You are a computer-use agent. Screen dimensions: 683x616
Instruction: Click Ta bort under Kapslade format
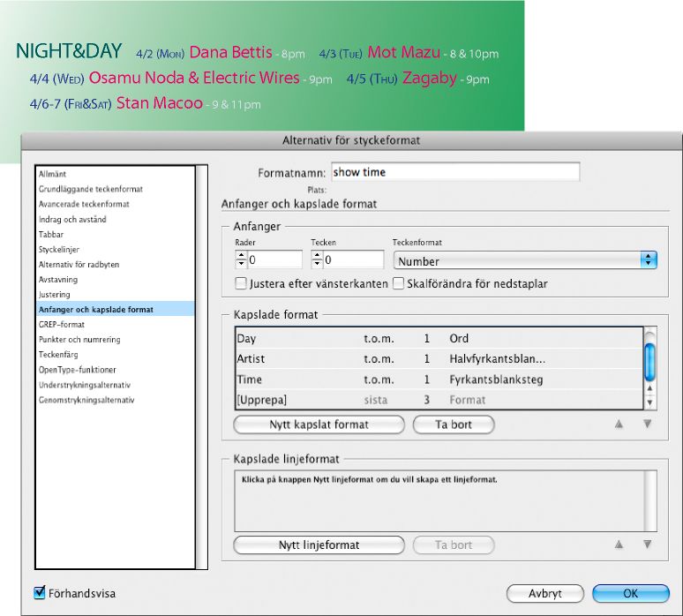click(x=454, y=424)
